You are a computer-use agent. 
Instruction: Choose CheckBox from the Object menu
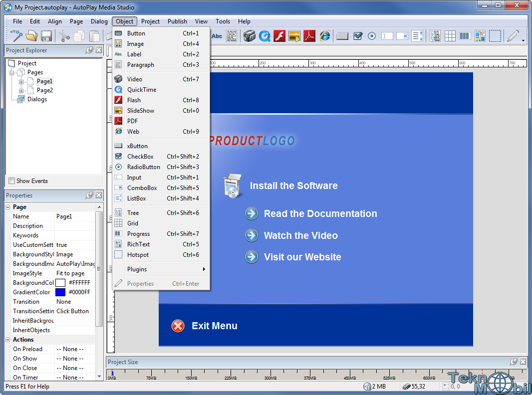(x=140, y=157)
